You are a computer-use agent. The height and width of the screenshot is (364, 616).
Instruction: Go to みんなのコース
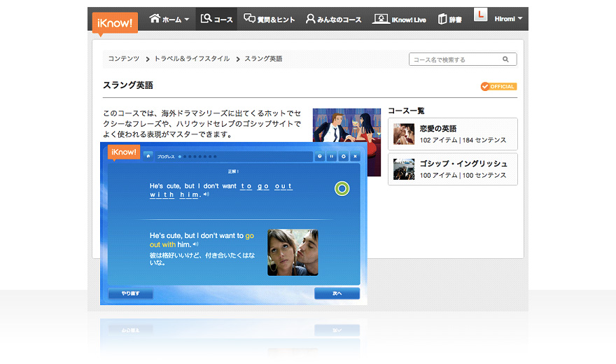coord(333,19)
